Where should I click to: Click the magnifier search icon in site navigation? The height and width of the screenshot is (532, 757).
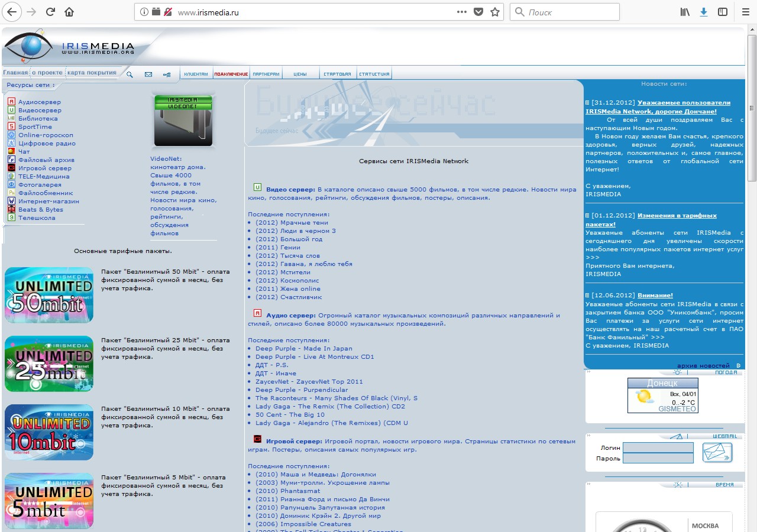130,74
